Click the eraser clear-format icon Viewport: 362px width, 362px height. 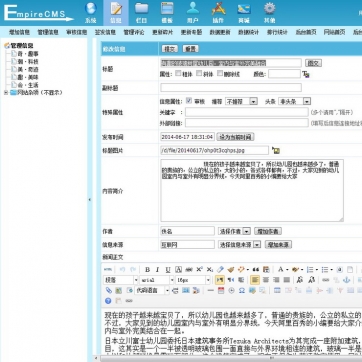tap(220, 270)
